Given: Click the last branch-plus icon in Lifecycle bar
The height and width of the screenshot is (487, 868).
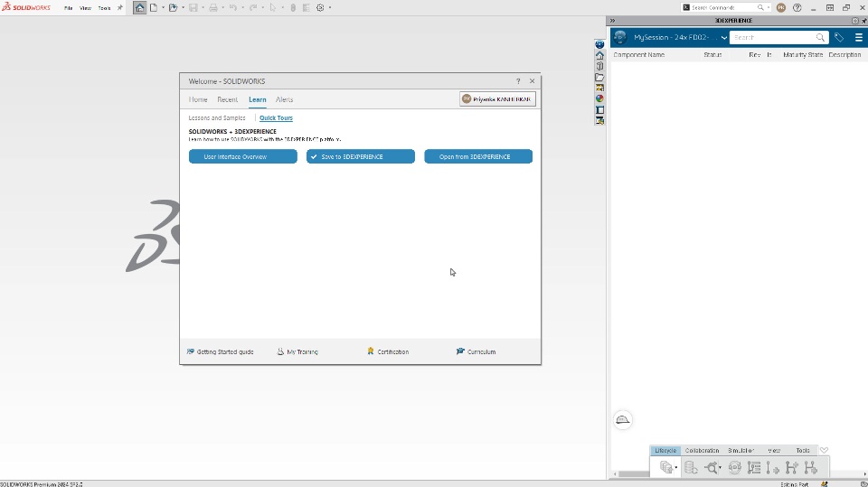Looking at the screenshot, I should (x=810, y=468).
